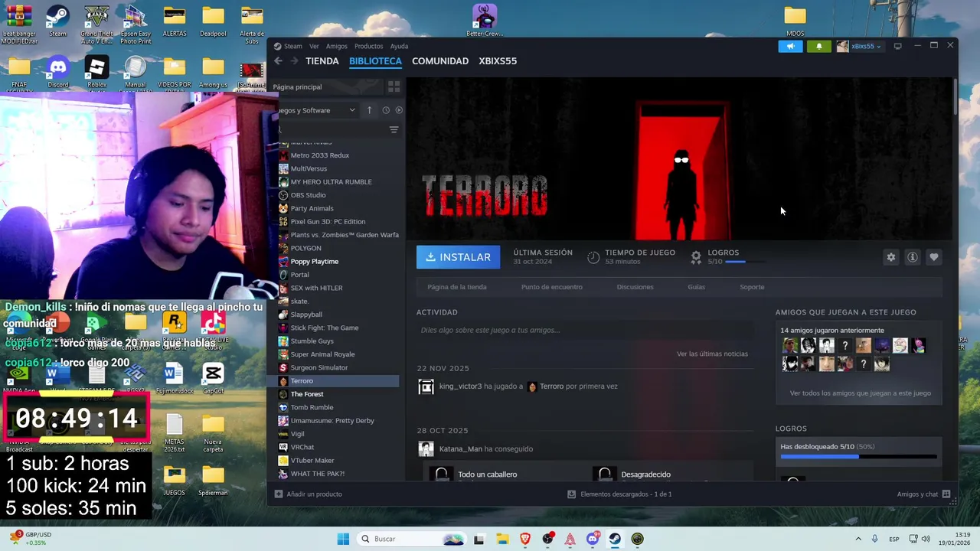Click Ver todos los amigos que juegan
This screenshot has height=551, width=980.
click(x=860, y=393)
